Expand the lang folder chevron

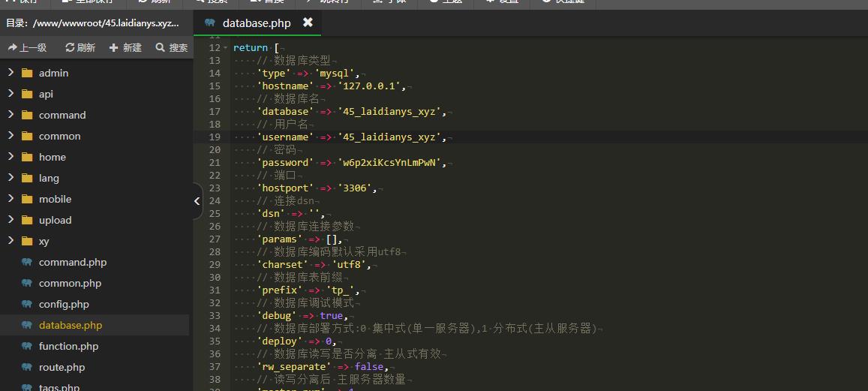click(11, 178)
